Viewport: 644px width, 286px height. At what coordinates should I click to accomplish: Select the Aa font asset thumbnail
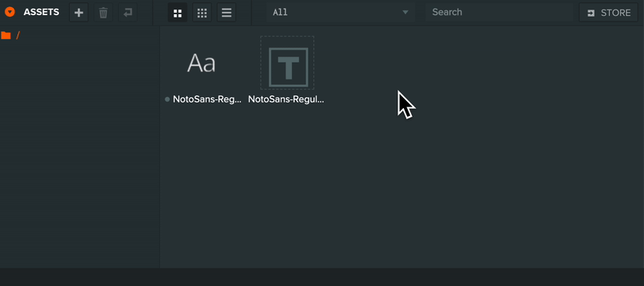click(201, 64)
